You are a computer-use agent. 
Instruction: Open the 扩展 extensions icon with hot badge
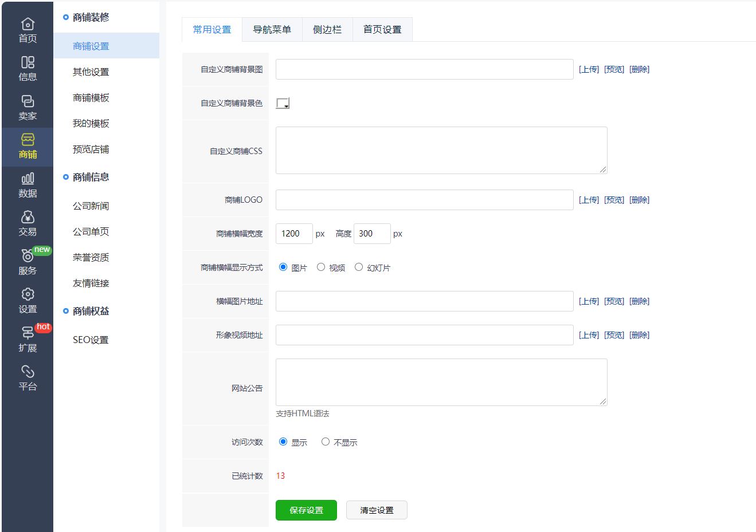pyautogui.click(x=28, y=333)
